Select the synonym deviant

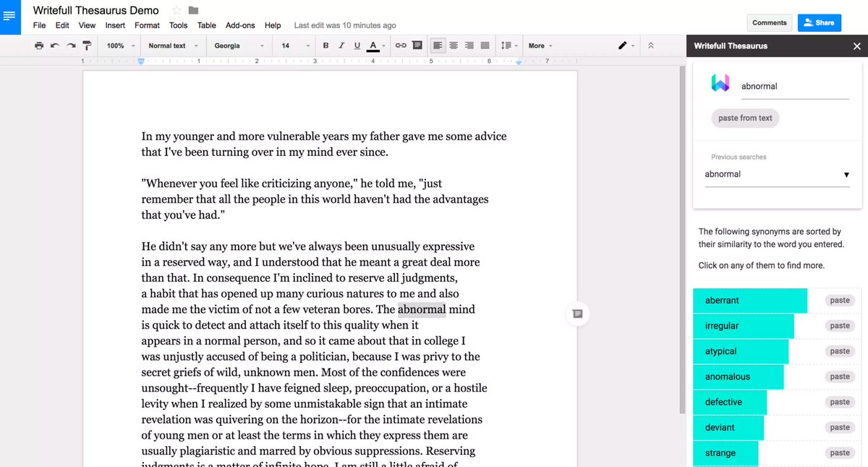point(728,427)
